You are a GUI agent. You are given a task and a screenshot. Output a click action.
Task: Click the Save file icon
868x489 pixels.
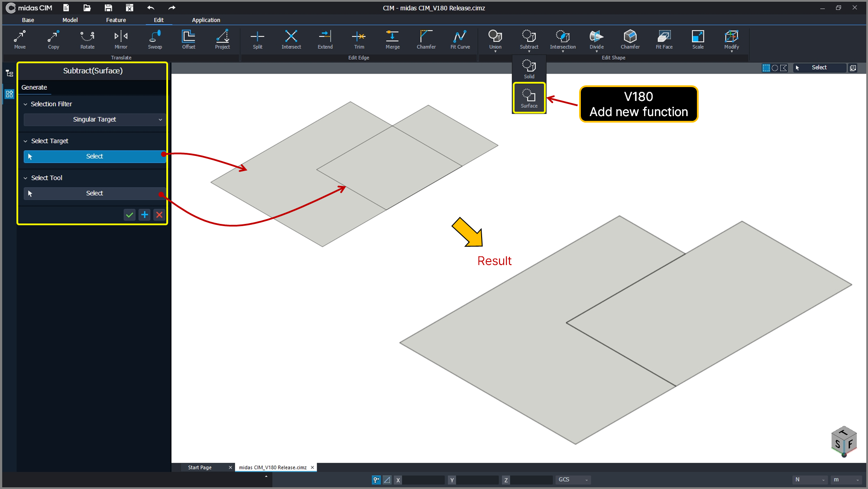[x=108, y=8]
